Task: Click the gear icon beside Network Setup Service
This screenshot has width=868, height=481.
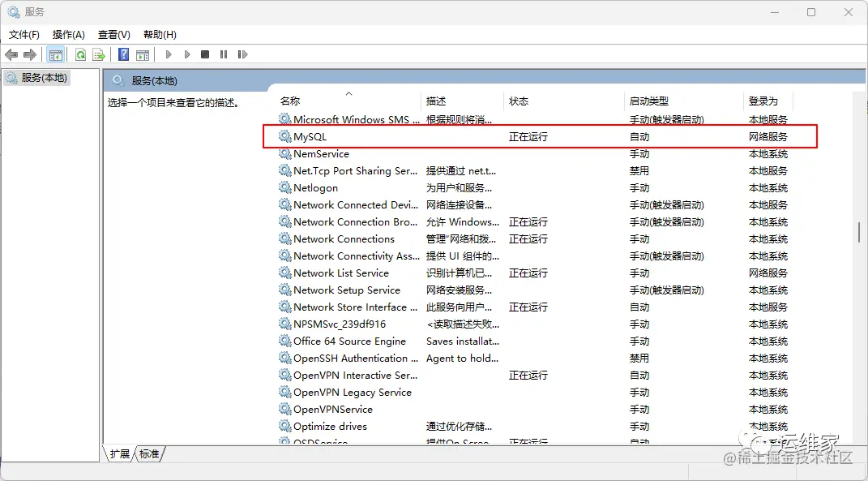Action: [x=285, y=290]
